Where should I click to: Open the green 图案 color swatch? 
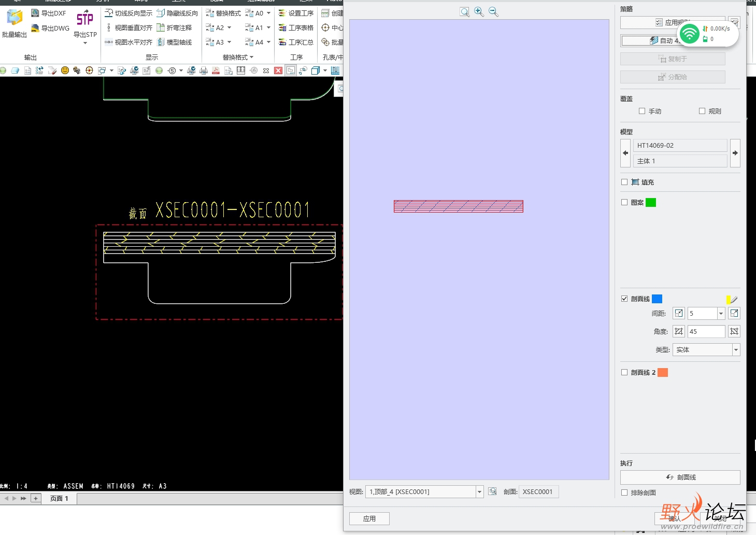point(651,202)
